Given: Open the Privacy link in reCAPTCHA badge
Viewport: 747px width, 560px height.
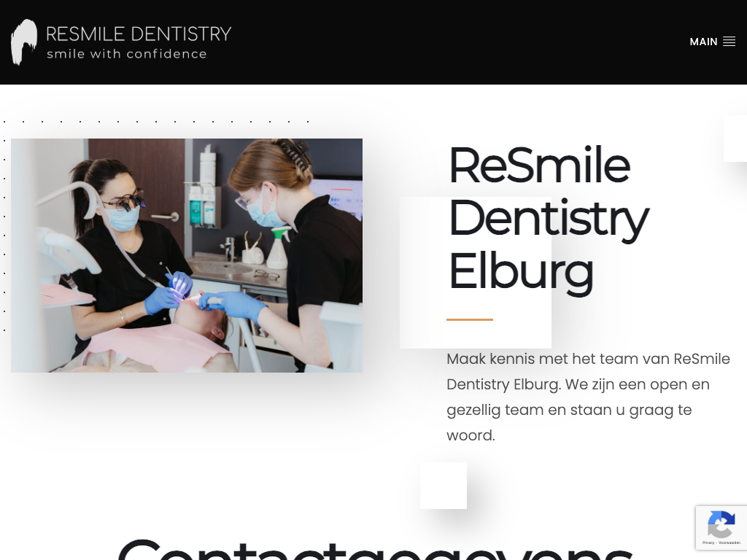Looking at the screenshot, I should 708,542.
